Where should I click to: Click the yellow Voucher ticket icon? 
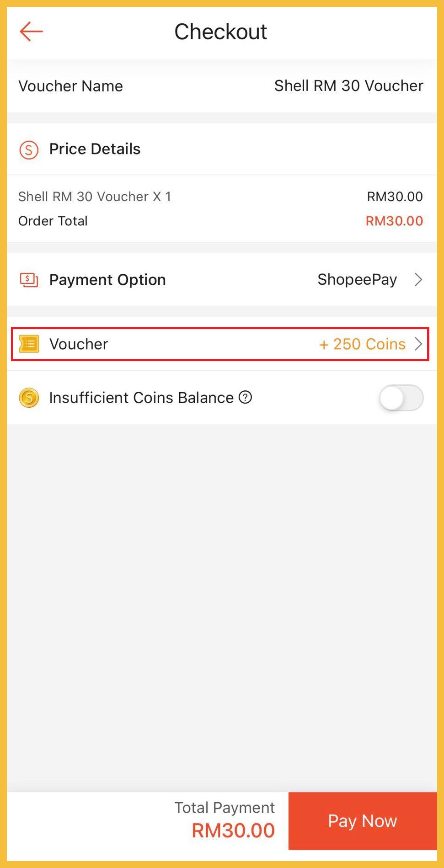(x=29, y=344)
